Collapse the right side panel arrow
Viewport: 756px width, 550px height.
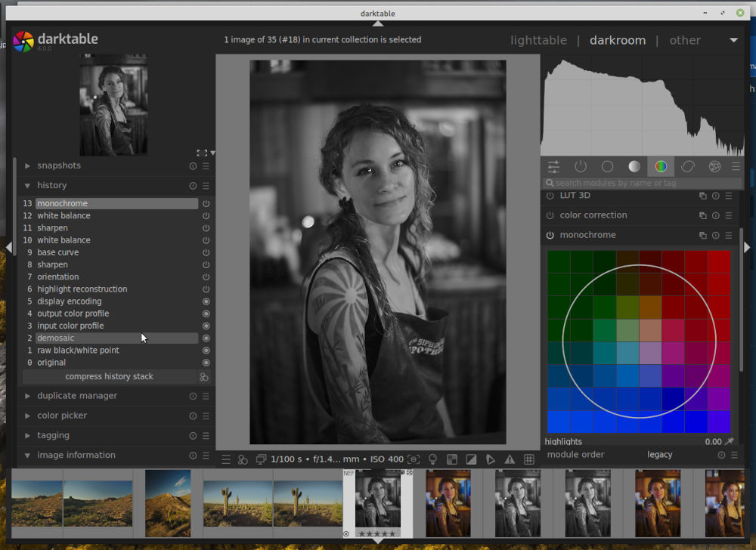[747, 247]
